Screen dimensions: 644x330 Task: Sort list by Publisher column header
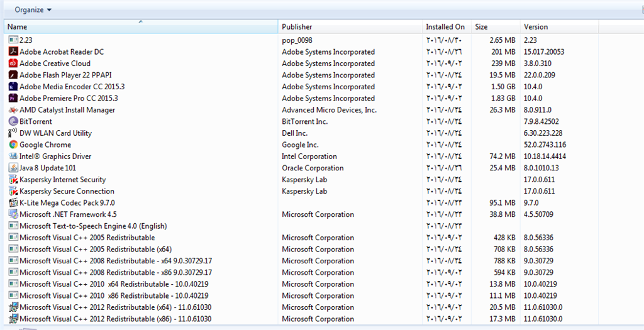[350, 26]
